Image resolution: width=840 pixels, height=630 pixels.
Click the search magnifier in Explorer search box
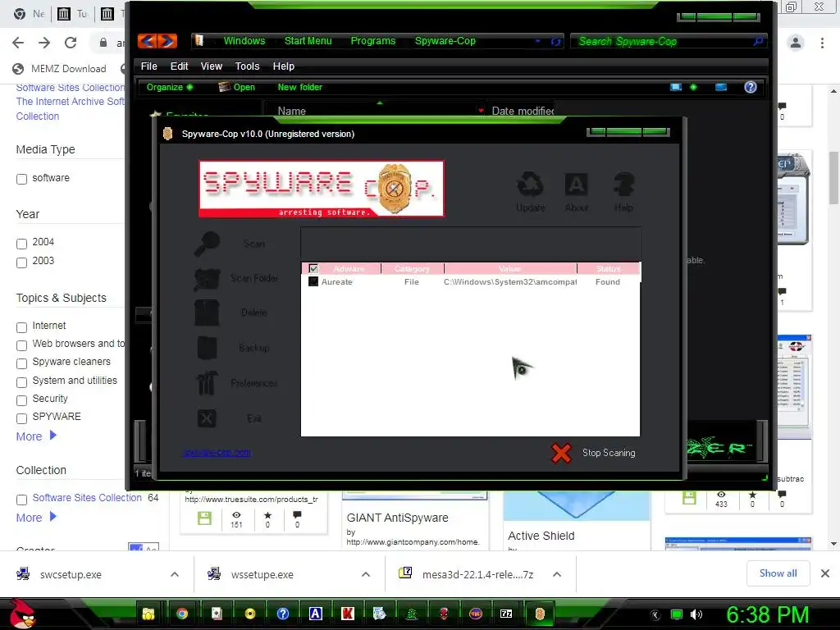point(758,41)
